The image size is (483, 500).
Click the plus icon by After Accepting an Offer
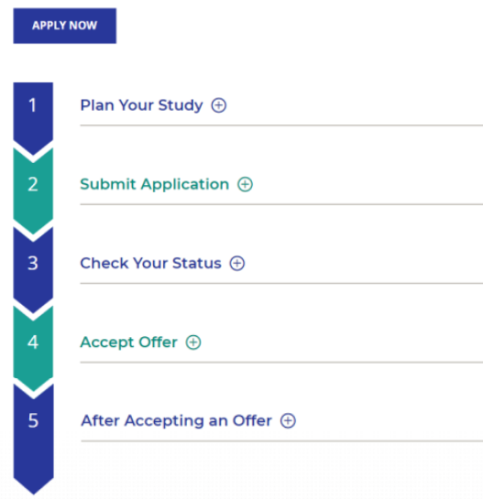coord(288,421)
